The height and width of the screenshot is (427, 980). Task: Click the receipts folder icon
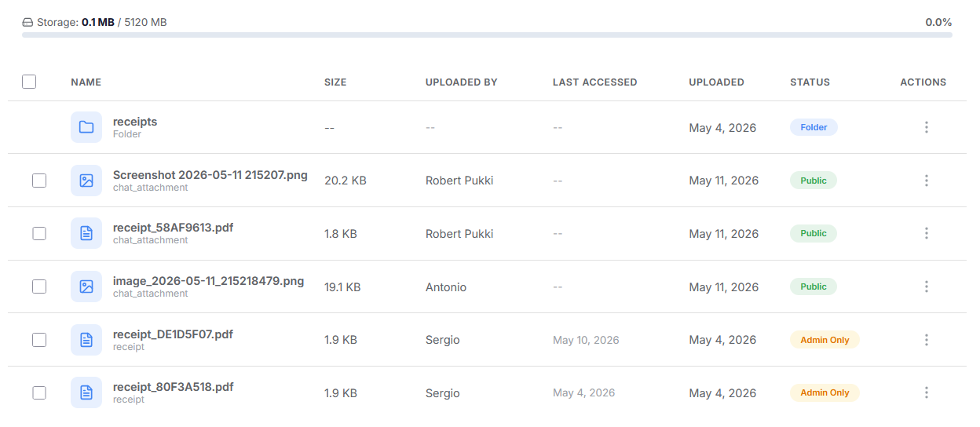click(86, 127)
